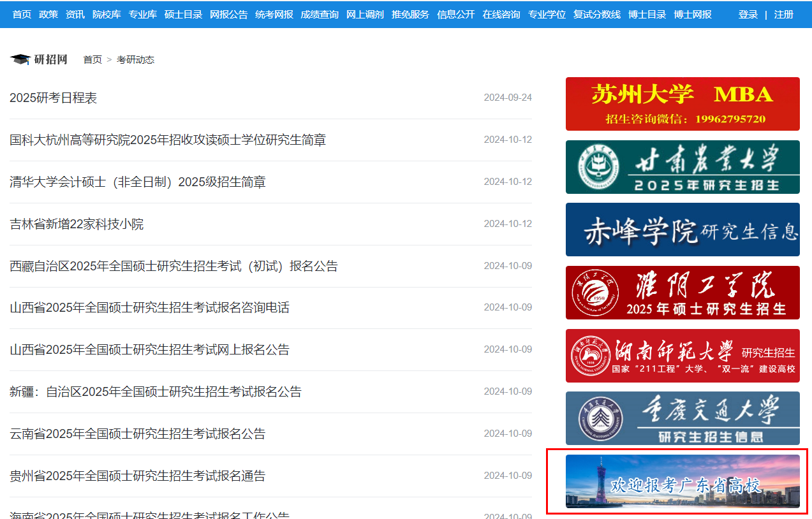This screenshot has width=812, height=519.
Task: Click the 欢迎报考广东省高校 banner
Action: click(683, 481)
